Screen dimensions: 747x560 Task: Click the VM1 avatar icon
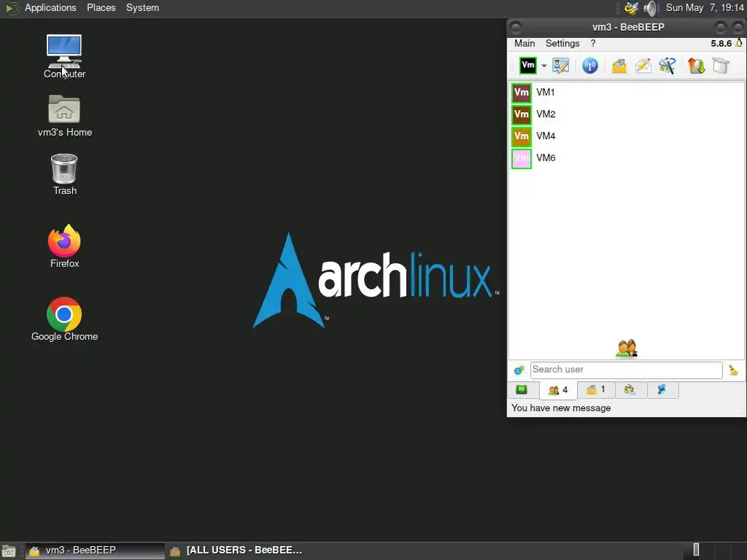click(521, 93)
